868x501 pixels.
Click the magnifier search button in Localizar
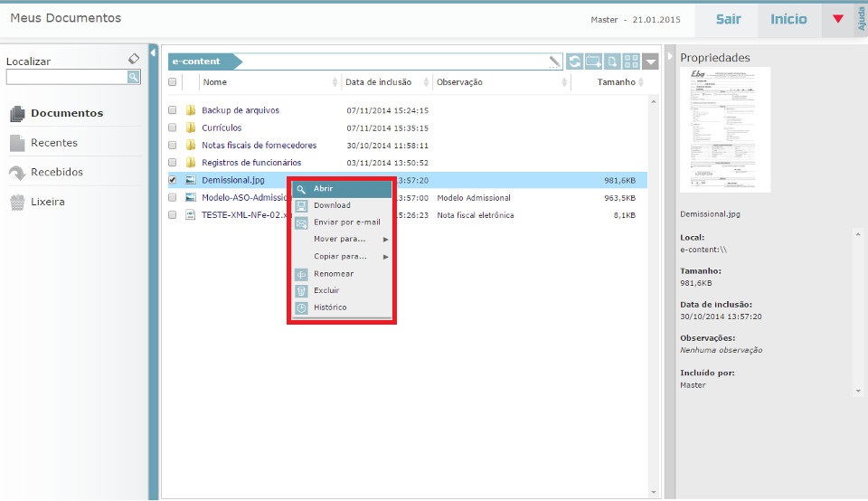click(134, 78)
